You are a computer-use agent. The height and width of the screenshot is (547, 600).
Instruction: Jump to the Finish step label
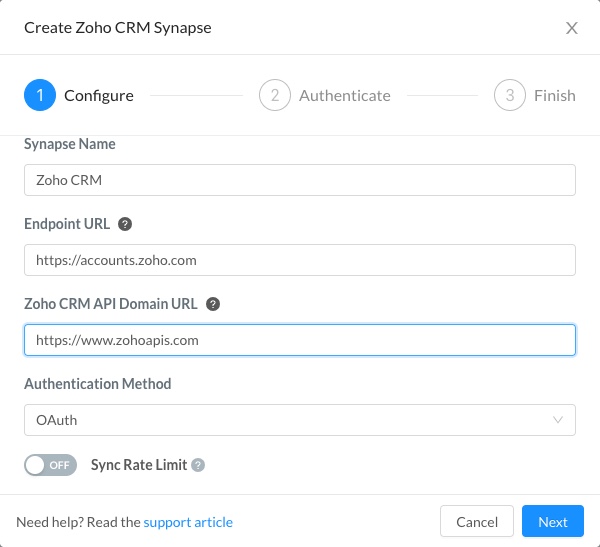pyautogui.click(x=554, y=96)
